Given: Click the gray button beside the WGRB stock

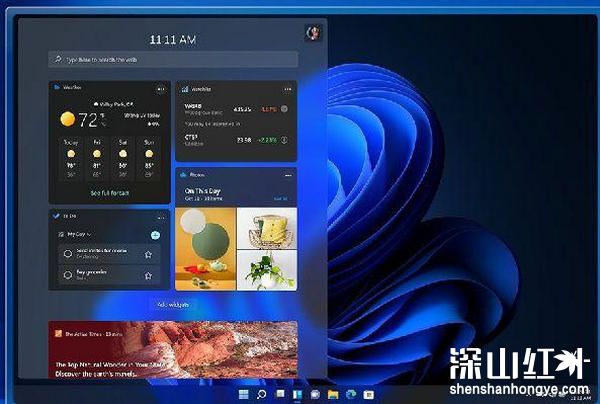Looking at the screenshot, I should pos(284,109).
